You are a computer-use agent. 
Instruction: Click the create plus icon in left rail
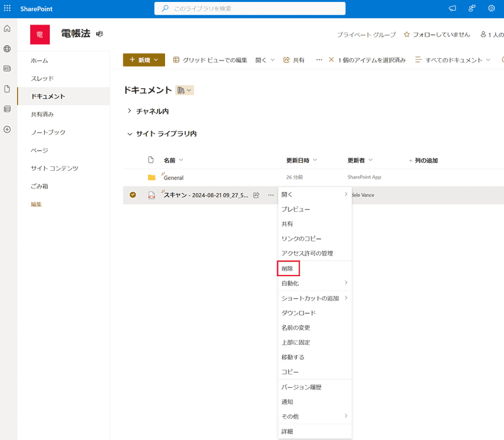pos(8,129)
